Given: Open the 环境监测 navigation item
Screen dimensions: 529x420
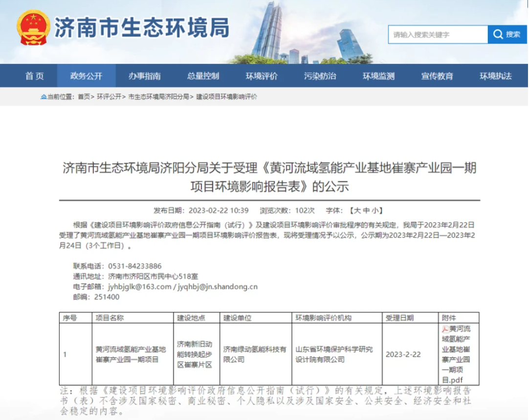Looking at the screenshot, I should pos(378,76).
